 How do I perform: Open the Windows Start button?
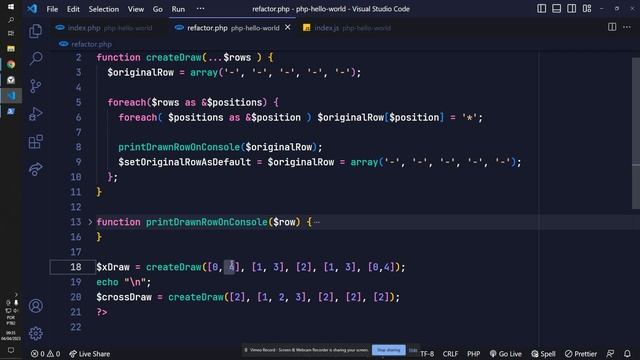(11, 7)
